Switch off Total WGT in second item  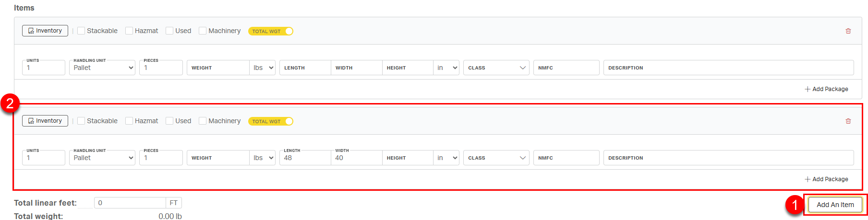pyautogui.click(x=271, y=121)
